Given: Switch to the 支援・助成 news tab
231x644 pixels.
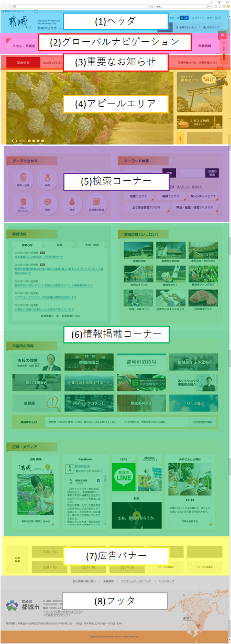Looking at the screenshot, I should pyautogui.click(x=92, y=245).
